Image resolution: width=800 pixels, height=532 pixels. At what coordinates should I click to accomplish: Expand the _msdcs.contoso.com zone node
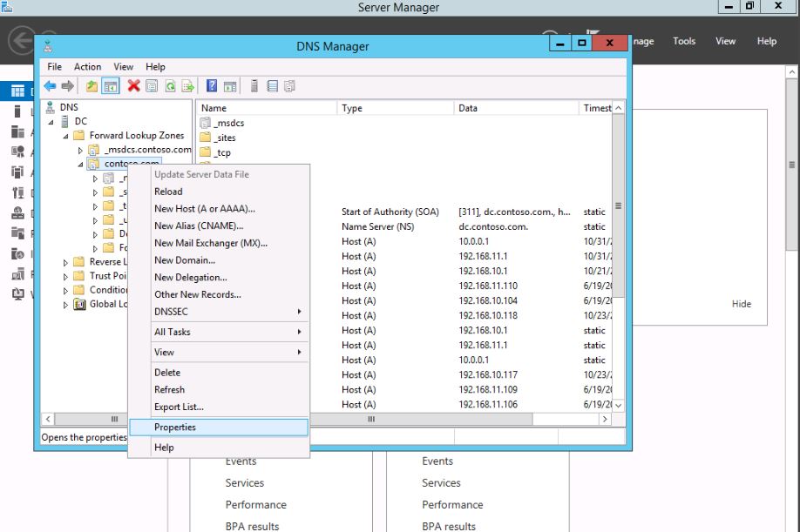pyautogui.click(x=80, y=151)
